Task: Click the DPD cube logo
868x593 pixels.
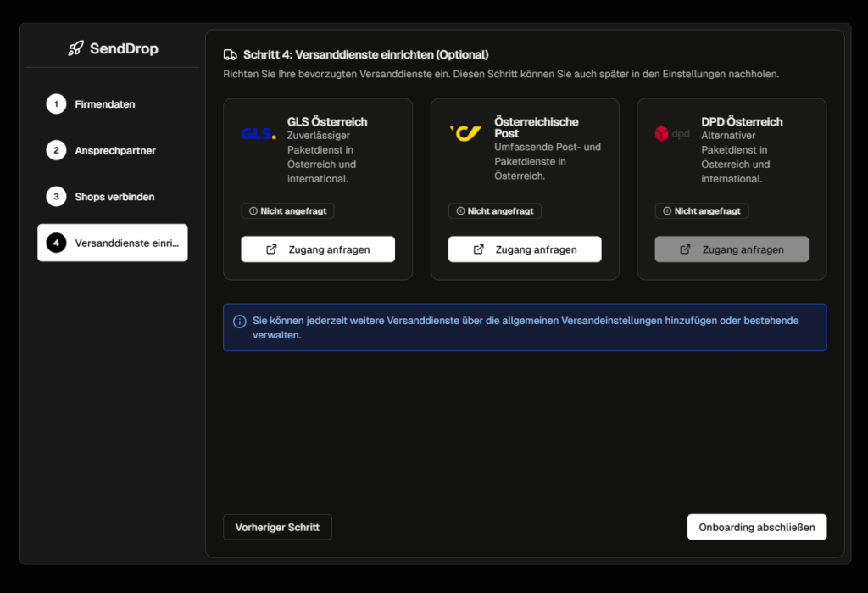Action: click(x=661, y=133)
